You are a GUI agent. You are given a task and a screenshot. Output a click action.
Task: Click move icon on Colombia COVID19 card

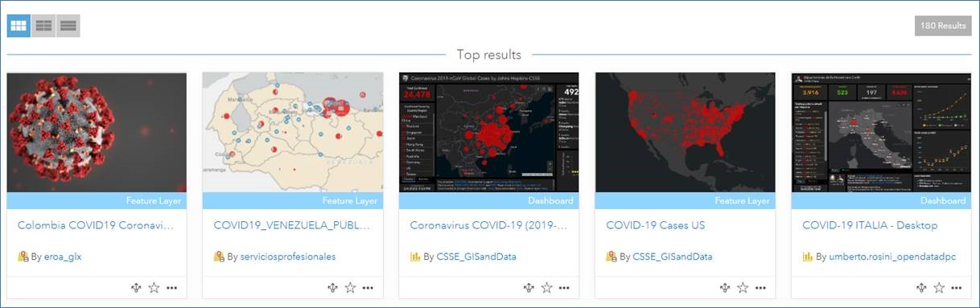click(136, 288)
